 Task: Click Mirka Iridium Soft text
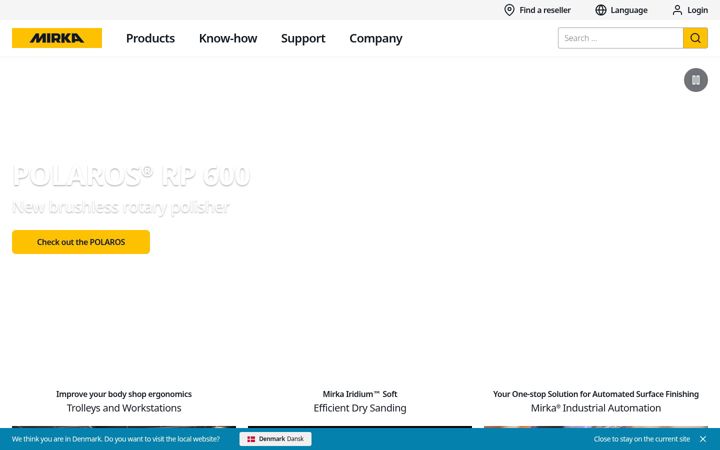(x=360, y=394)
